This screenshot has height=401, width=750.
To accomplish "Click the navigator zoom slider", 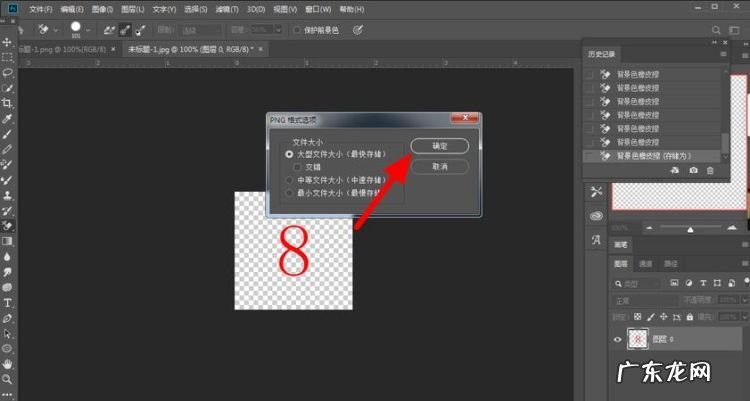I will [x=690, y=228].
